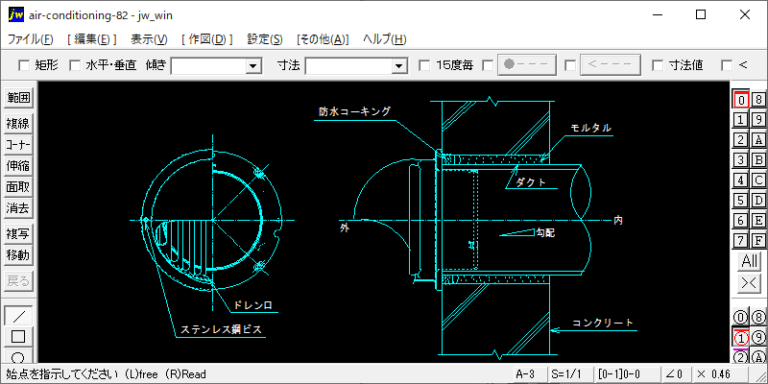Screen dimensions: 768x384
Task: Open the 作図(D) menu
Action: (x=207, y=39)
